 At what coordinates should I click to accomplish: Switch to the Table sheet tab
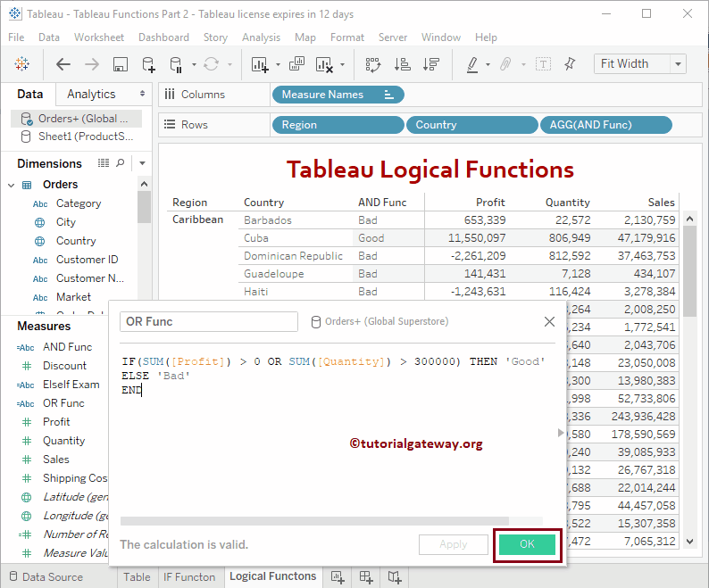coord(137,576)
